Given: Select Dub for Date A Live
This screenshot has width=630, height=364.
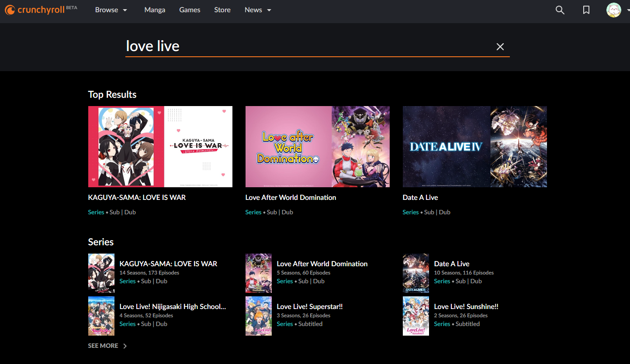Looking at the screenshot, I should point(444,212).
